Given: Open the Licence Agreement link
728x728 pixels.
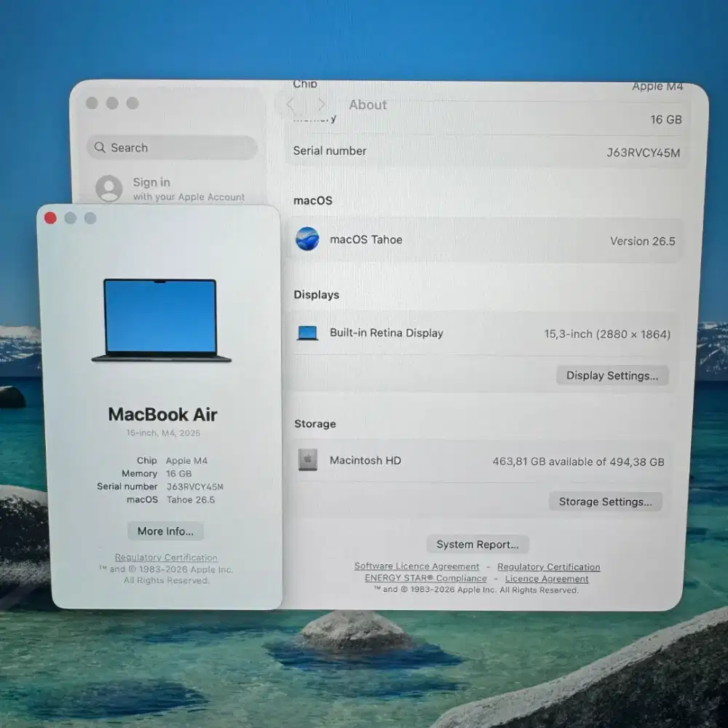Looking at the screenshot, I should (x=547, y=579).
